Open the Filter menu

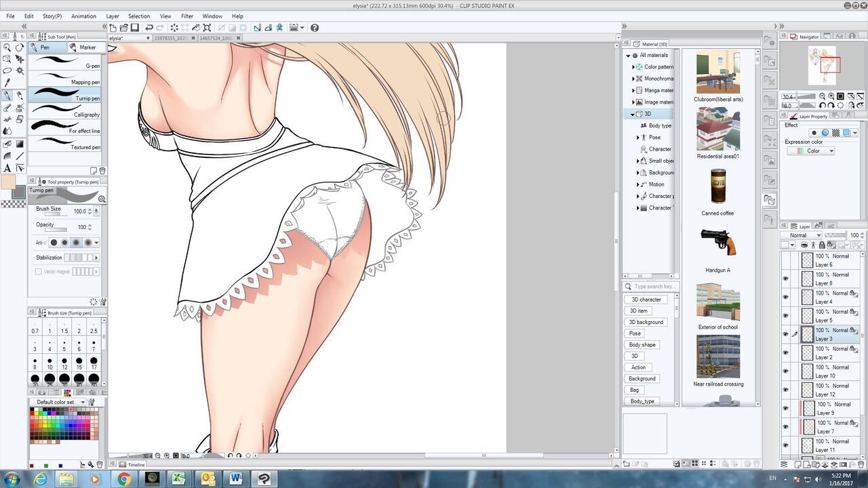pyautogui.click(x=187, y=16)
